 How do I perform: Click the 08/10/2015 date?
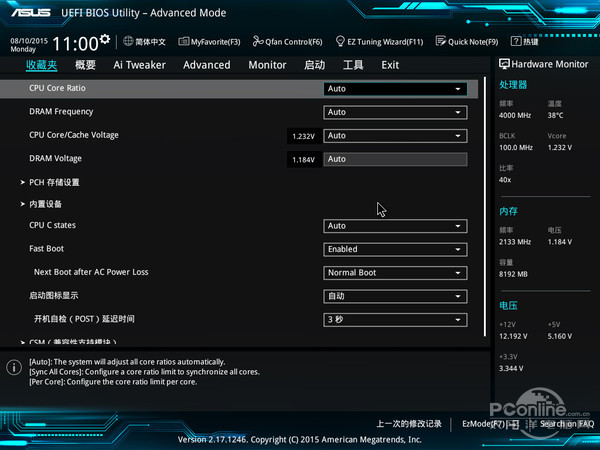pos(29,41)
